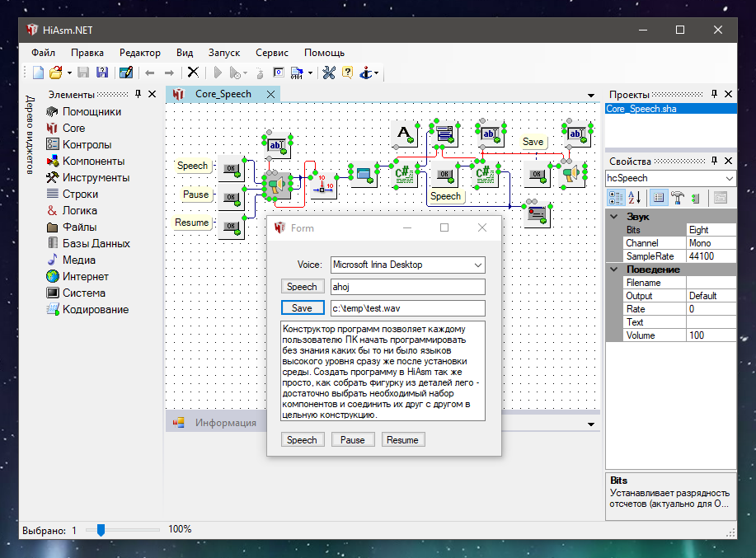The height and width of the screenshot is (558, 756).
Task: Select the speaker speech component on canvas
Action: [277, 185]
